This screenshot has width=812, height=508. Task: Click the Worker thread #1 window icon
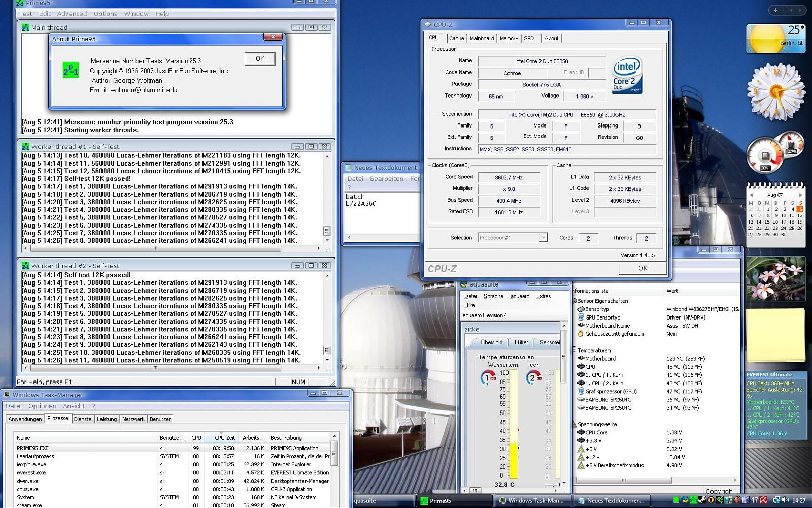(x=25, y=146)
